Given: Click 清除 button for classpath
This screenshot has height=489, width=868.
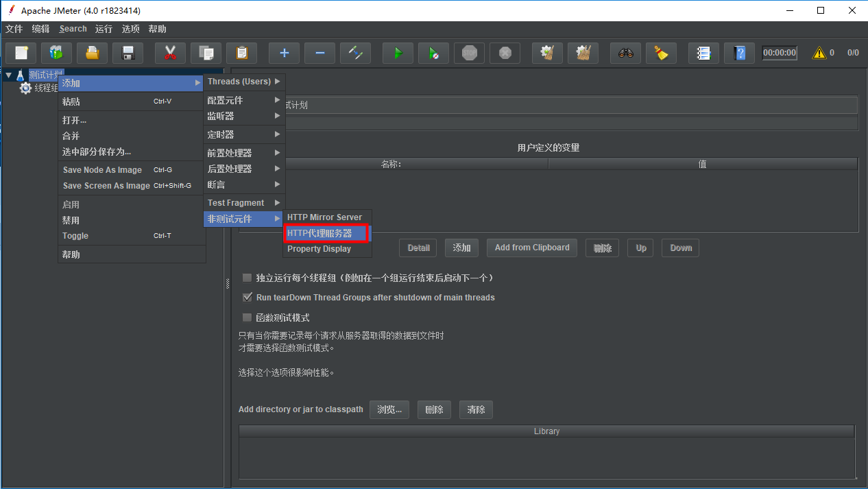Looking at the screenshot, I should [476, 409].
